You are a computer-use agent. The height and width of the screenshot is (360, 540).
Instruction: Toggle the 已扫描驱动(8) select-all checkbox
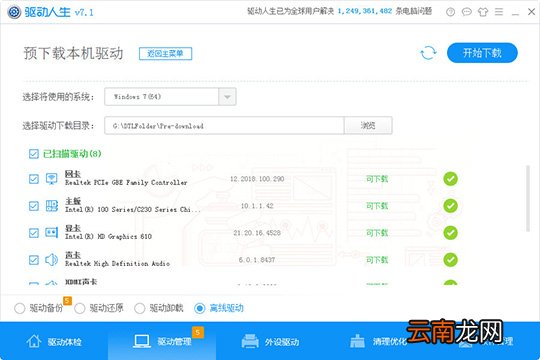click(x=34, y=154)
